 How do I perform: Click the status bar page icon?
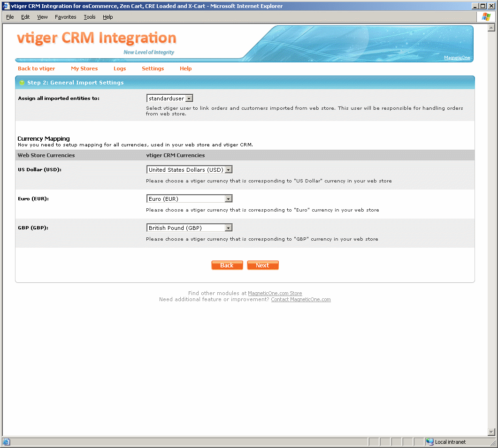coord(7,441)
